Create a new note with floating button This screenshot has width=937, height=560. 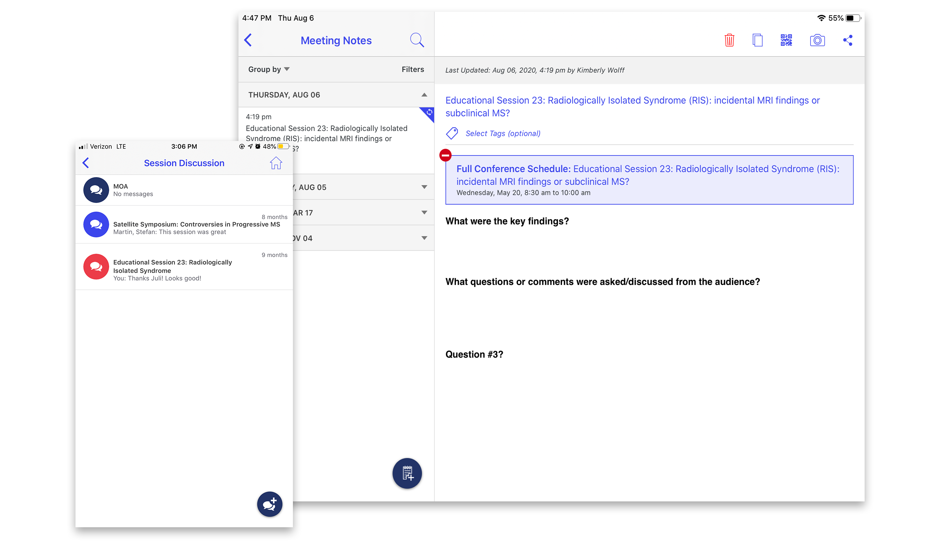tap(407, 473)
